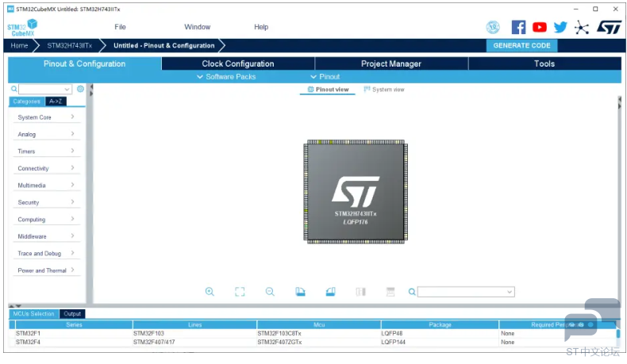Image resolution: width=627 pixels, height=364 pixels.
Task: Expand the Pinout dropdown menu
Action: [325, 77]
